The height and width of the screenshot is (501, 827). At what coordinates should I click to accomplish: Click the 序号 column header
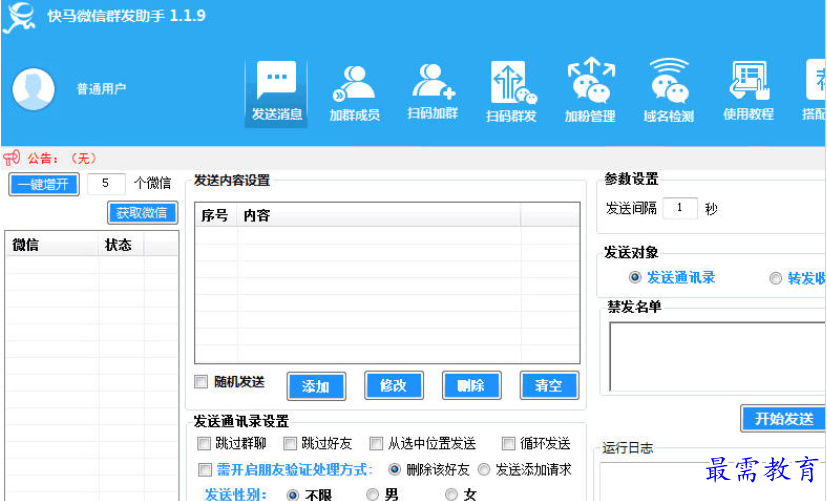pyautogui.click(x=216, y=215)
